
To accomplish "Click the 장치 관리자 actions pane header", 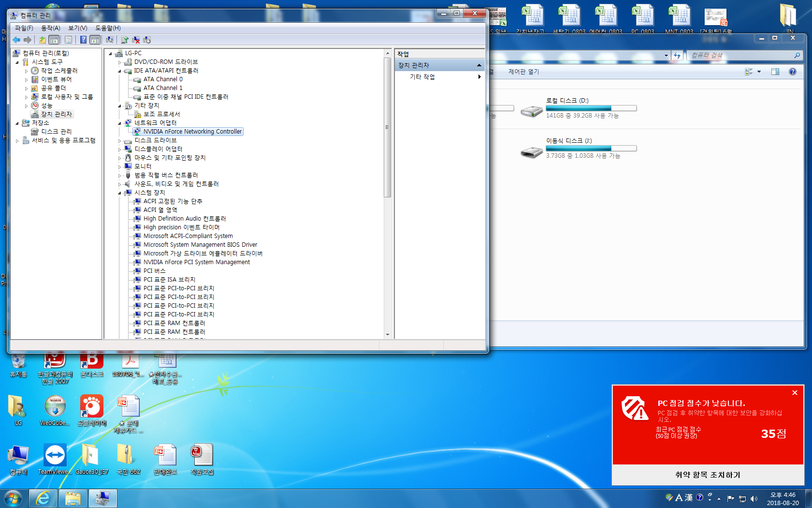I will coord(439,65).
